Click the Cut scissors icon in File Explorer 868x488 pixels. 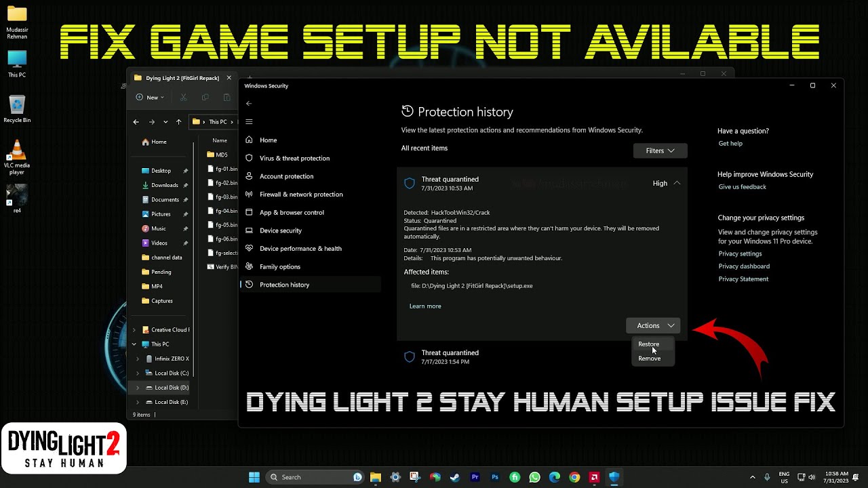pos(183,98)
